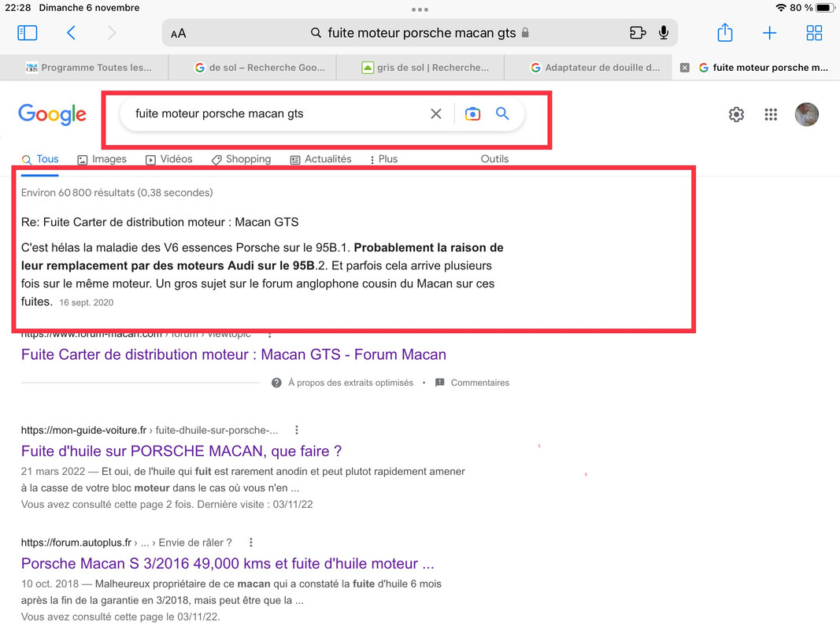This screenshot has height=630, width=840.
Task: Tap the 22:28 clock in status bar
Action: [x=17, y=8]
